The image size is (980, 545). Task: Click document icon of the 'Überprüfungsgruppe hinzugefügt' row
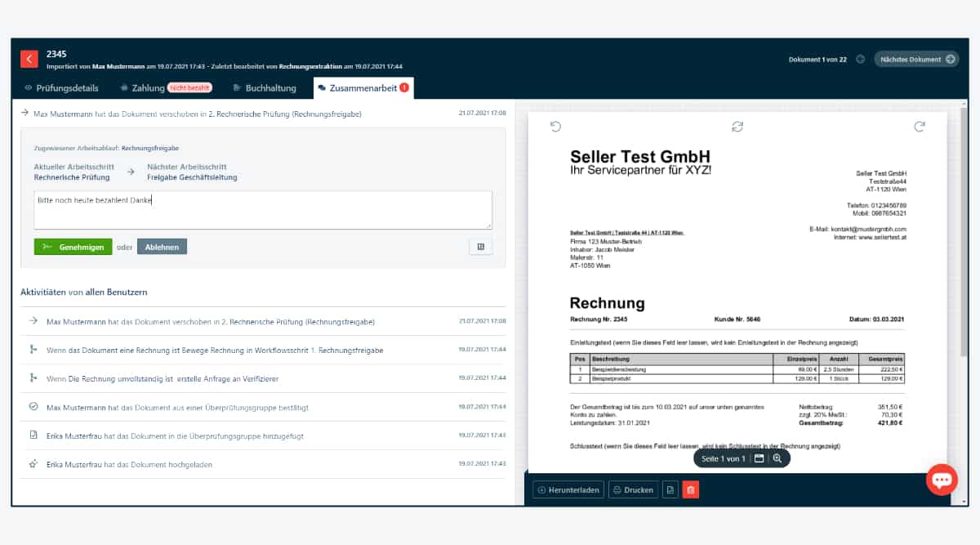[33, 436]
